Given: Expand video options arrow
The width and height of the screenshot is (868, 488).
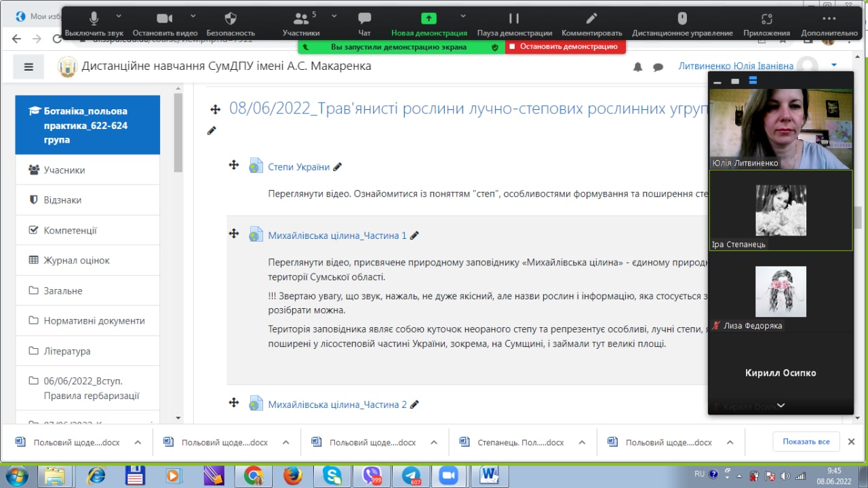Looking at the screenshot, I should [x=193, y=16].
